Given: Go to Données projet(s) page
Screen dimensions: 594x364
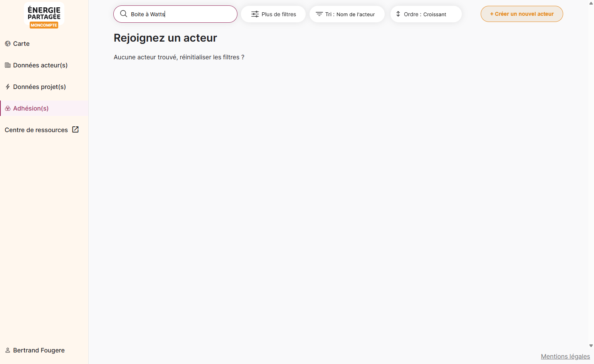Looking at the screenshot, I should coord(44,87).
